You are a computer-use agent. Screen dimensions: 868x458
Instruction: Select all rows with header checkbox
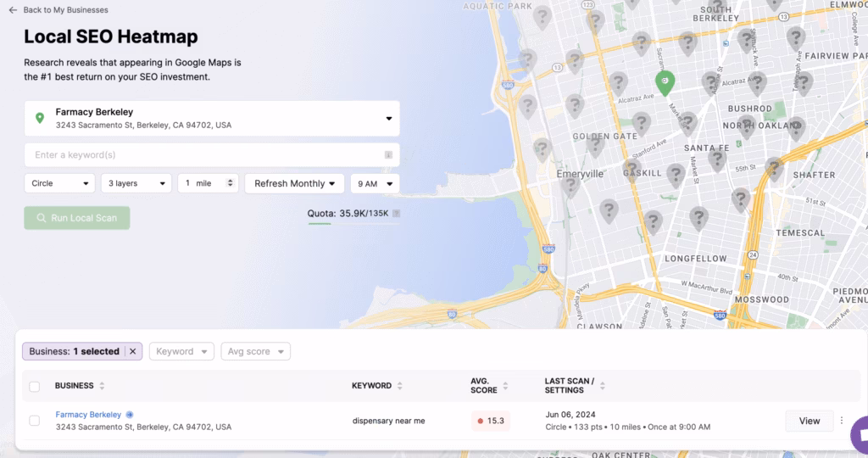[x=35, y=387]
